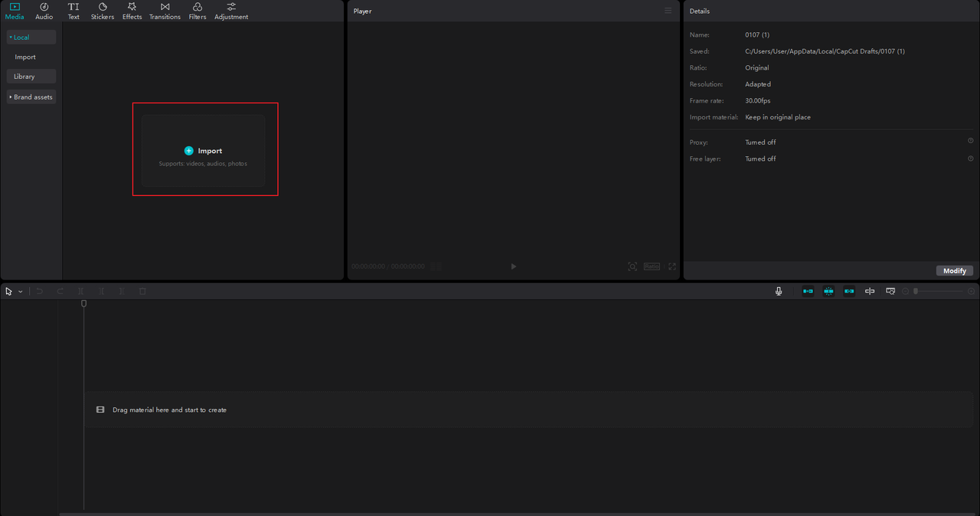This screenshot has width=980, height=516.
Task: Click the microphone Record voiceover icon
Action: tap(779, 291)
